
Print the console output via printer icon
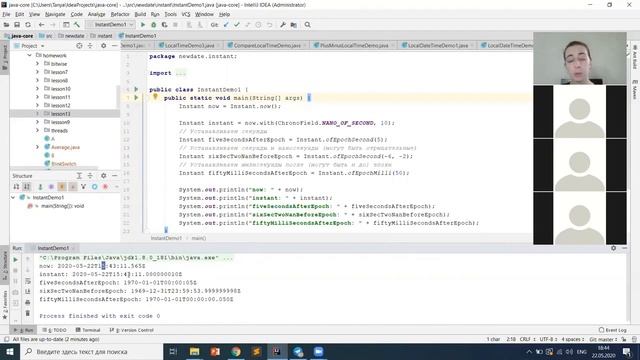[28, 302]
